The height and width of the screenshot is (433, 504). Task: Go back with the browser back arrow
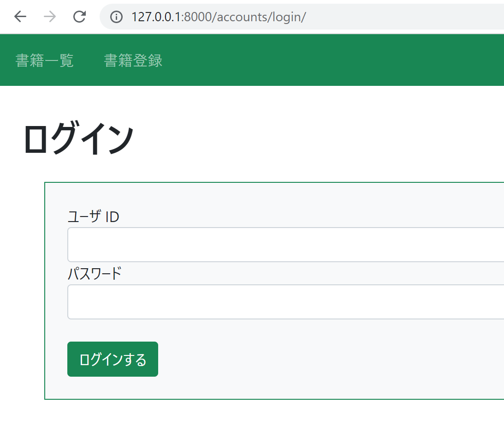tap(20, 17)
